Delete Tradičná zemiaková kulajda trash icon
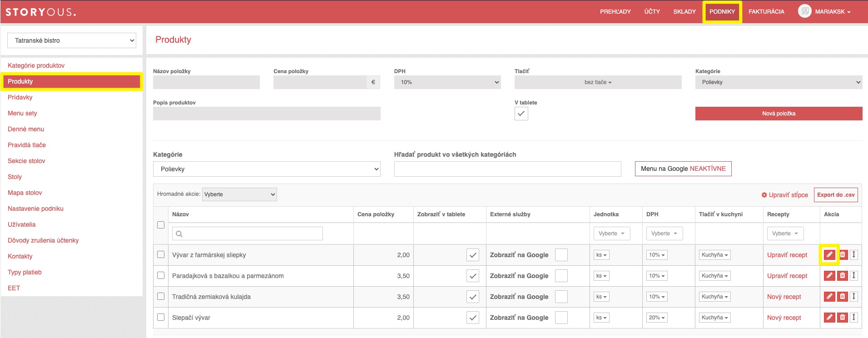 pos(843,296)
